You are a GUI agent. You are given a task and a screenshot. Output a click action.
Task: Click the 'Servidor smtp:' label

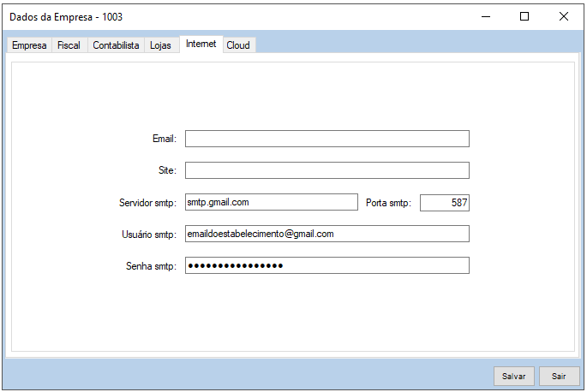(147, 203)
